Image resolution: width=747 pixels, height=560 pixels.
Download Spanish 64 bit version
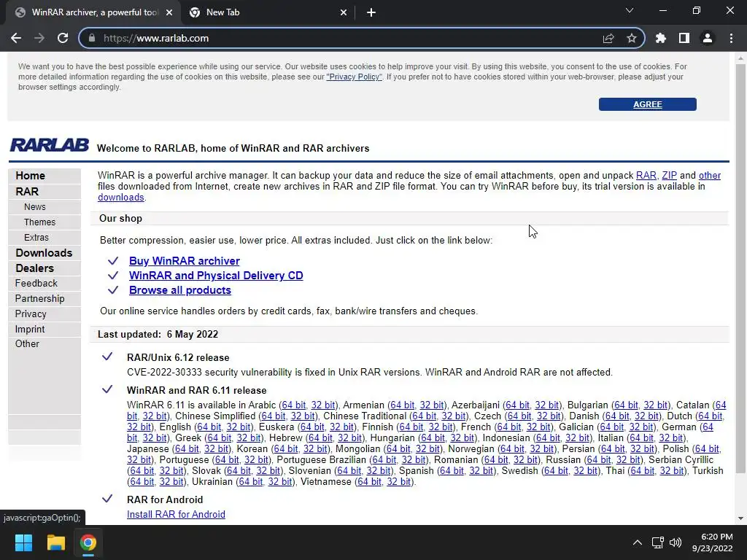pos(452,471)
